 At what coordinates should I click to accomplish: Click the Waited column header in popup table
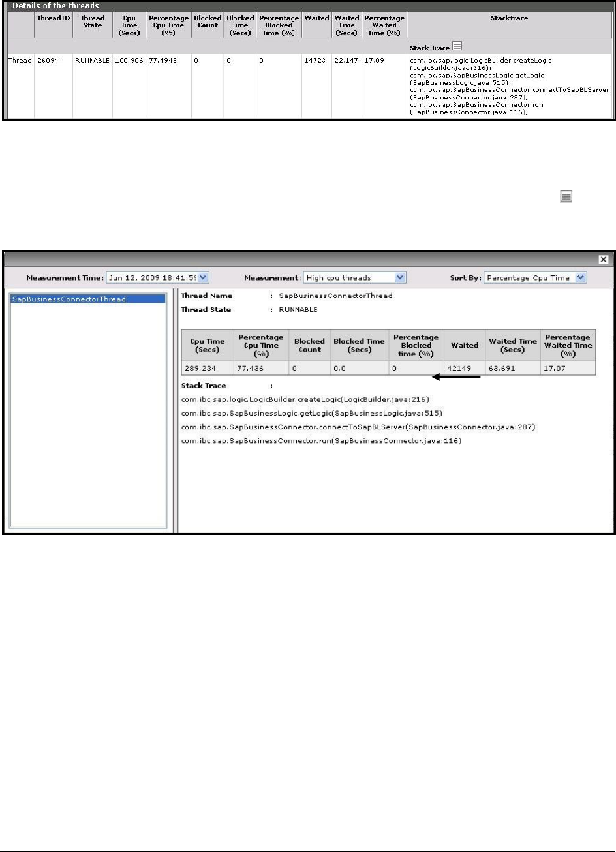(465, 345)
